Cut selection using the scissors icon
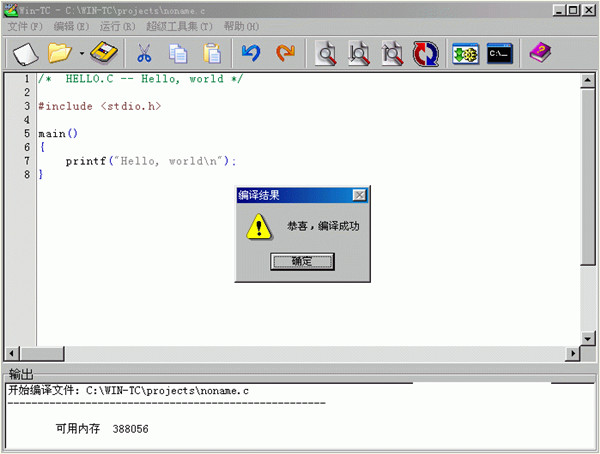 144,53
